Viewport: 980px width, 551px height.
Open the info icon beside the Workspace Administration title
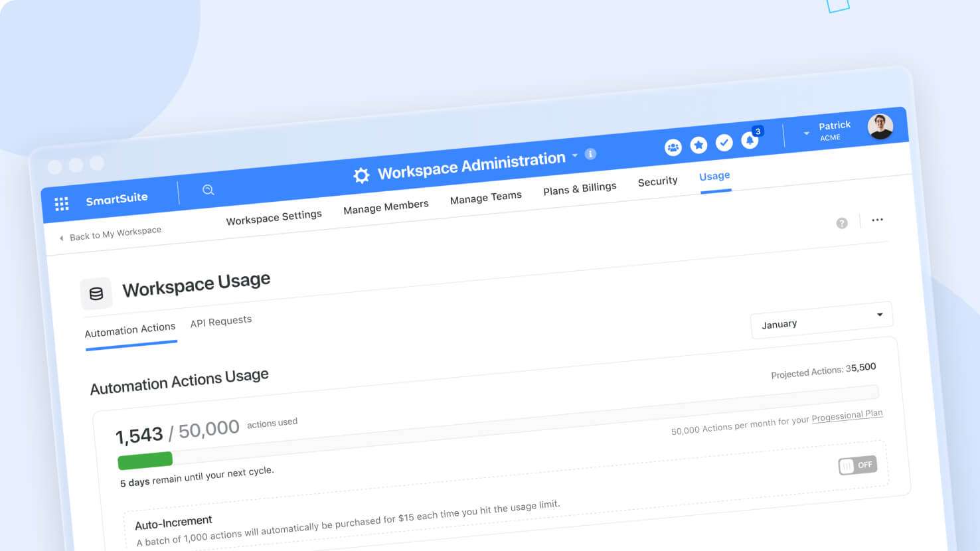click(x=590, y=154)
